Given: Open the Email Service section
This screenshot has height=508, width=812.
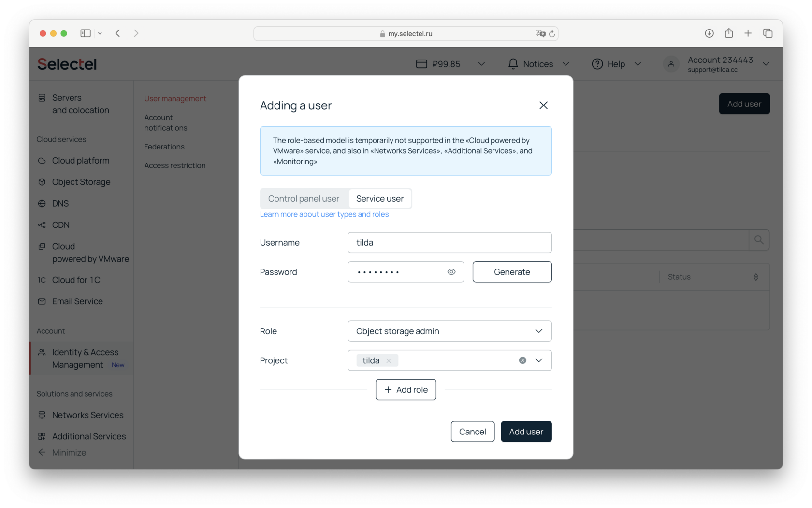Looking at the screenshot, I should (x=77, y=301).
